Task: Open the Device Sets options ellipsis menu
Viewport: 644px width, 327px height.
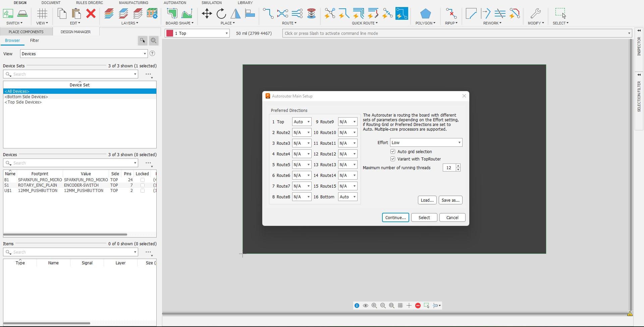Action: click(149, 75)
